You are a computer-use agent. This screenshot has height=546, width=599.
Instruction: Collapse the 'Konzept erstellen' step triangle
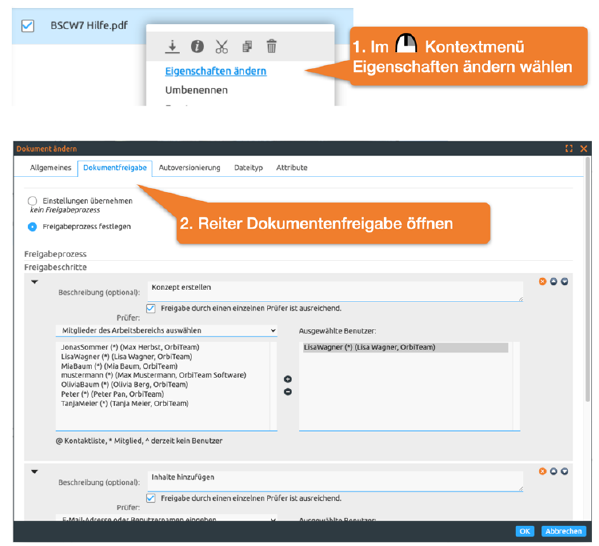pyautogui.click(x=35, y=282)
